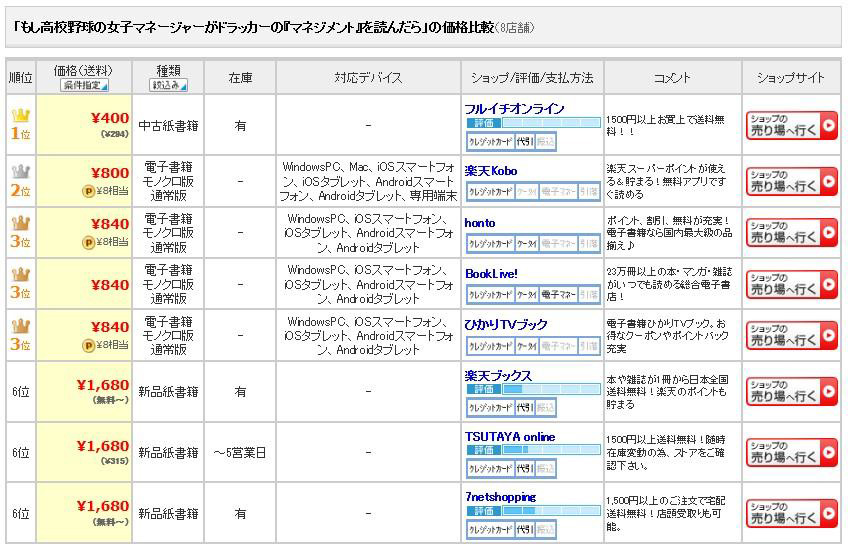This screenshot has height=551, width=848.
Task: Click the 順位 column header
Action: (21, 78)
